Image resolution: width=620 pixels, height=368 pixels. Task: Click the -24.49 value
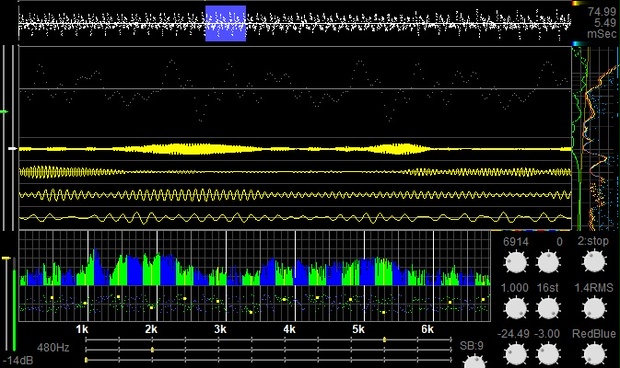tap(513, 334)
